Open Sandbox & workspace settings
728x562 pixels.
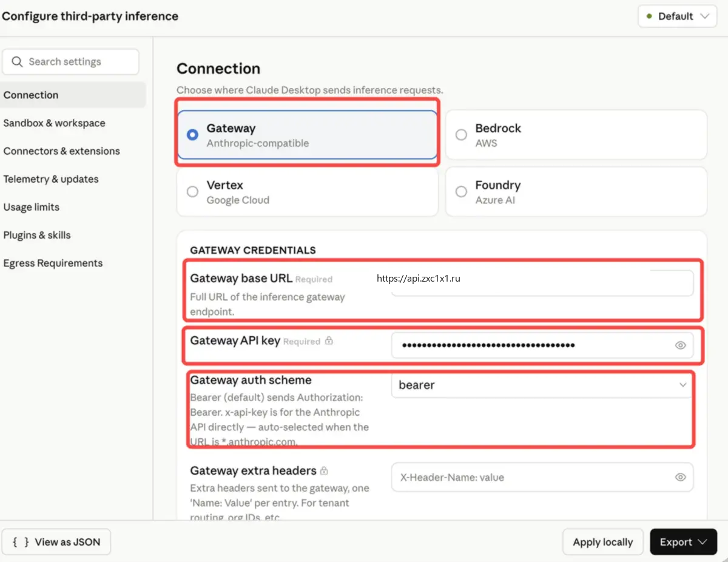click(x=54, y=123)
